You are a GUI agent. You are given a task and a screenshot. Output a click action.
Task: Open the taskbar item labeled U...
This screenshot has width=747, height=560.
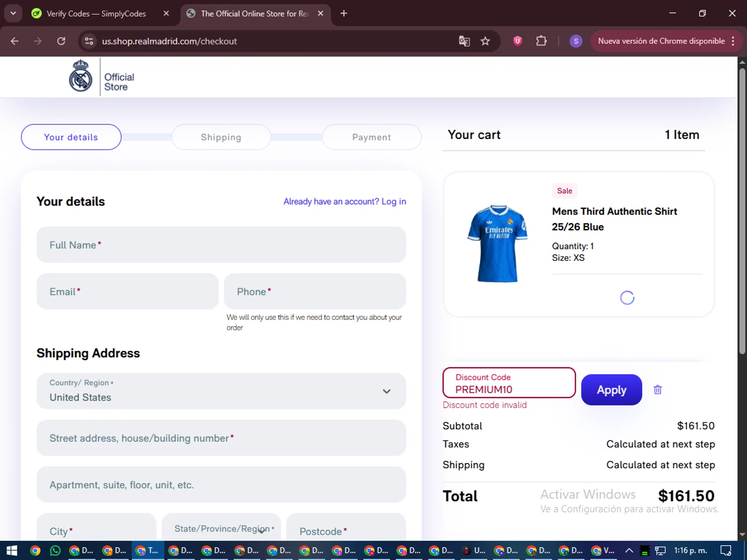click(x=475, y=551)
